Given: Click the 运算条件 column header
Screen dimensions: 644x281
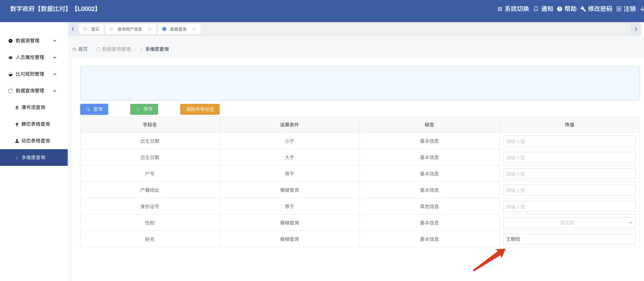Looking at the screenshot, I should click(x=290, y=125).
